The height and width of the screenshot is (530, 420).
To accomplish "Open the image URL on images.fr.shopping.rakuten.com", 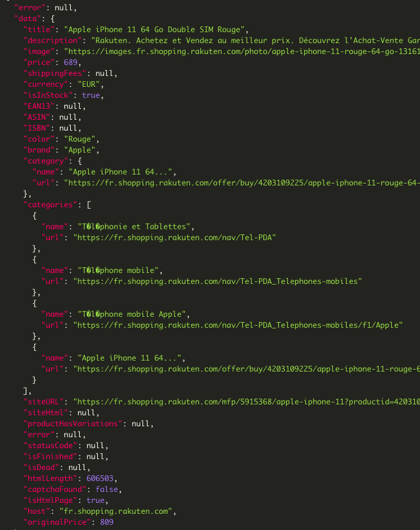I will tap(242, 52).
